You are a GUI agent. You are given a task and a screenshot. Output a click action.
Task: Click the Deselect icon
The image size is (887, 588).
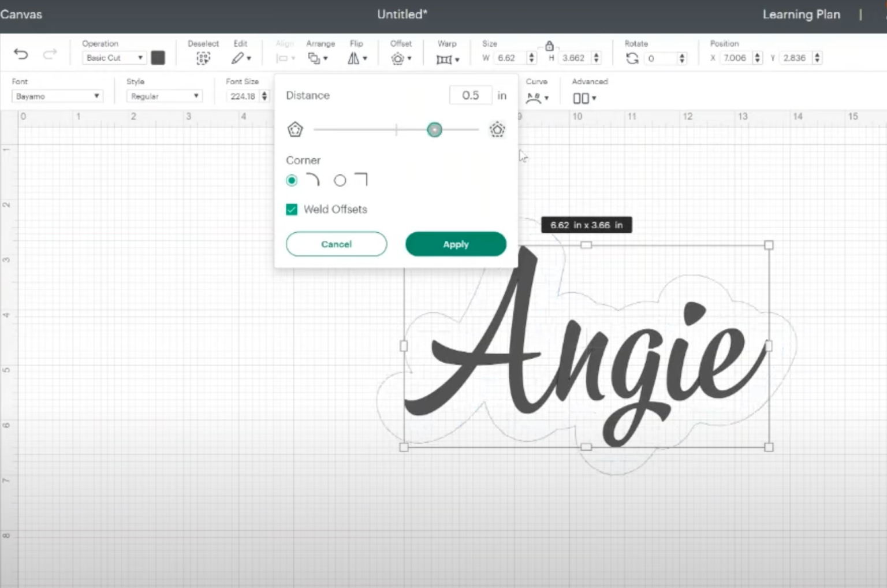pyautogui.click(x=203, y=58)
